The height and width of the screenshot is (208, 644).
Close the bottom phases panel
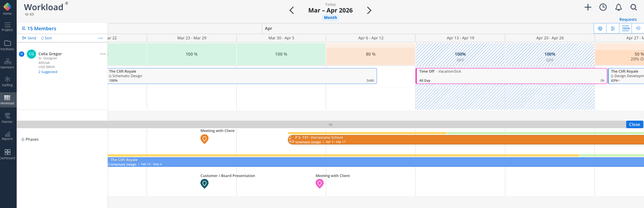634,124
